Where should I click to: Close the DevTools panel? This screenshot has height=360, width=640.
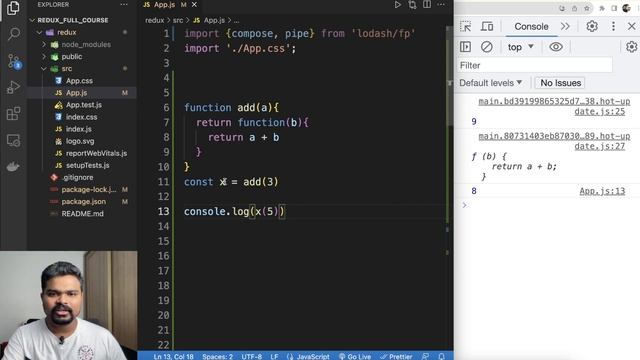click(x=631, y=26)
